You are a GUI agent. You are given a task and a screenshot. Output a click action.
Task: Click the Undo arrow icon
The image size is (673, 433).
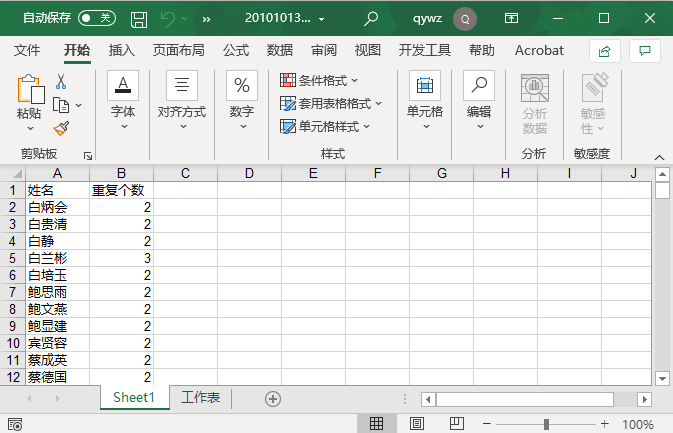(167, 19)
